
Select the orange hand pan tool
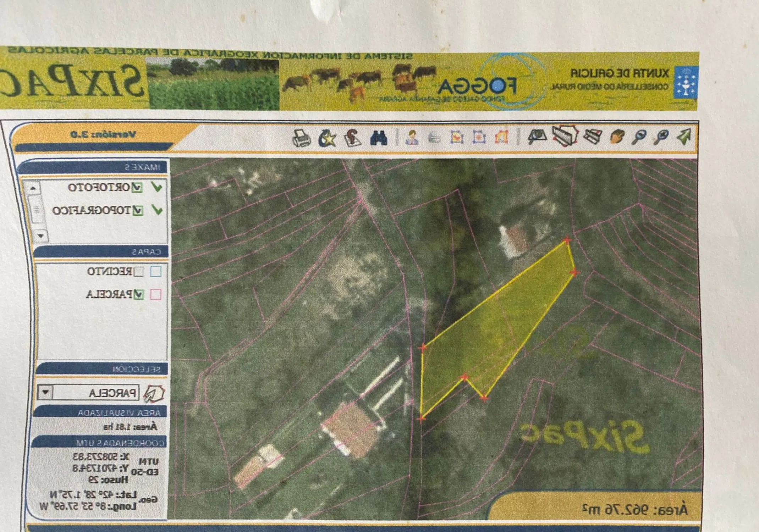(617, 137)
